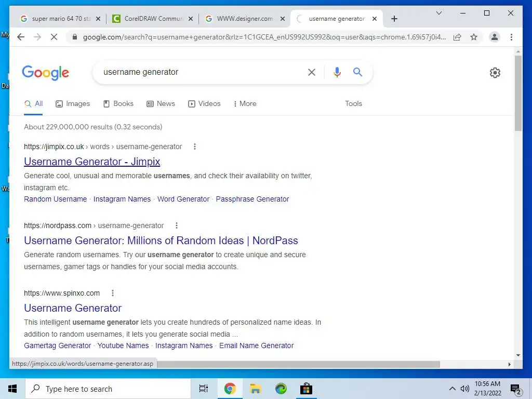
Task: Close the WWW.designer.com tab
Action: pos(282,19)
